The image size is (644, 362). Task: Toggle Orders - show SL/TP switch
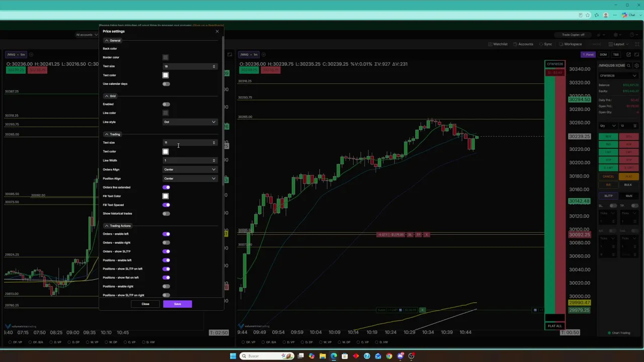point(166,251)
